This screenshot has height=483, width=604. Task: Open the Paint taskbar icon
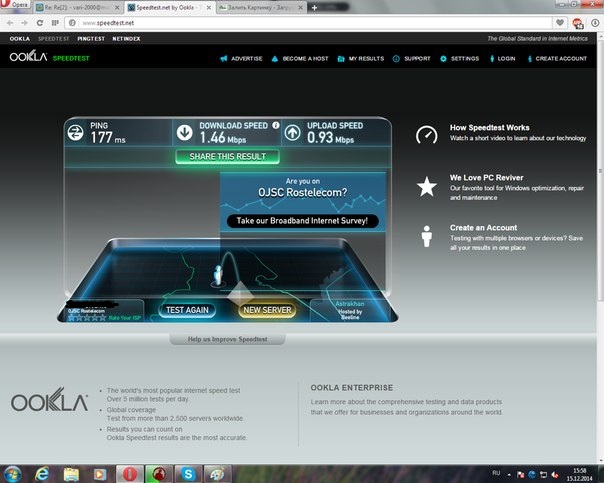[x=217, y=474]
